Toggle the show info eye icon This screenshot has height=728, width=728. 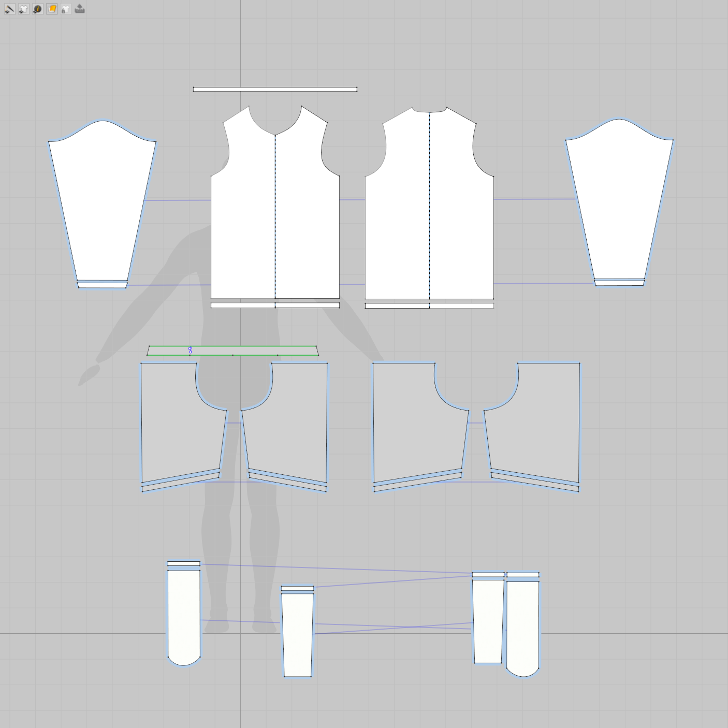(x=38, y=9)
